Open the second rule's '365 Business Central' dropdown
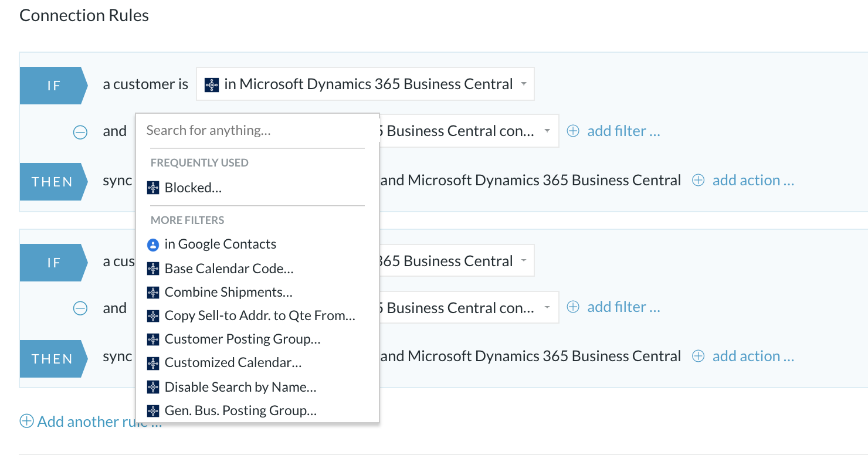The image size is (868, 455). 457,261
